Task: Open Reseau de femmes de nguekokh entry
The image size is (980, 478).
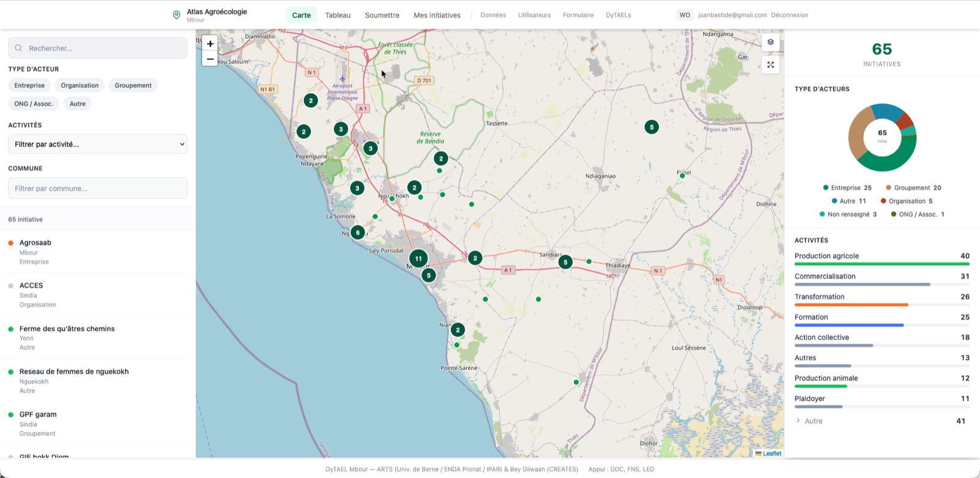Action: pos(97,381)
